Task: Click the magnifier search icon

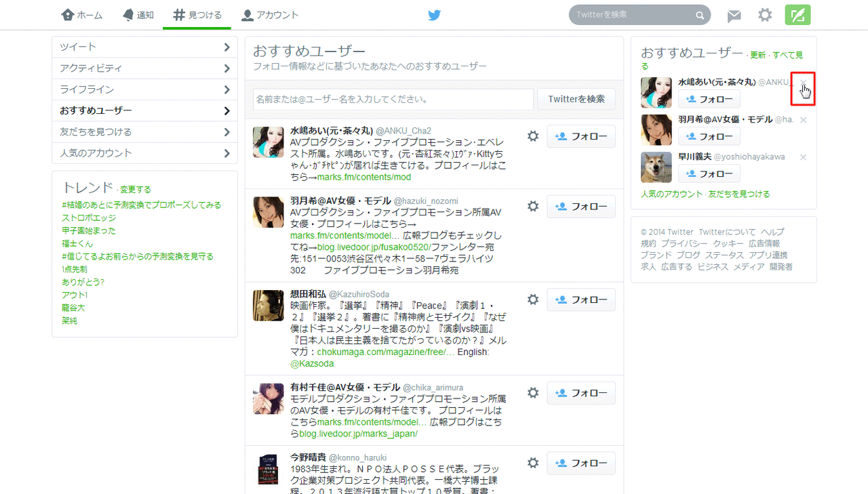Action: pyautogui.click(x=700, y=16)
